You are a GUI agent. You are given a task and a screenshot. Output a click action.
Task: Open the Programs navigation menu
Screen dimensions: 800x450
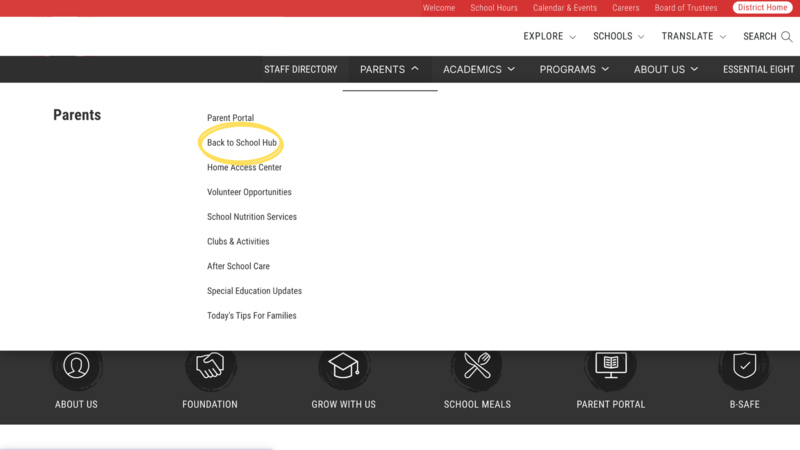(x=574, y=70)
